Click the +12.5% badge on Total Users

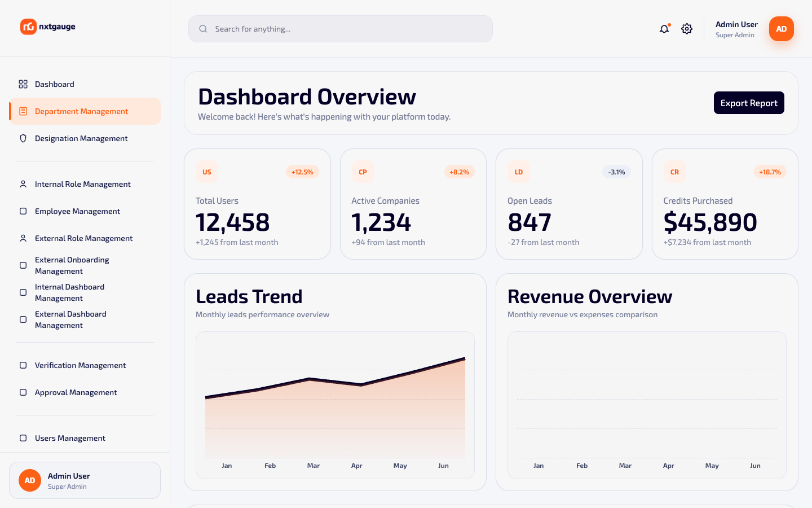(302, 172)
